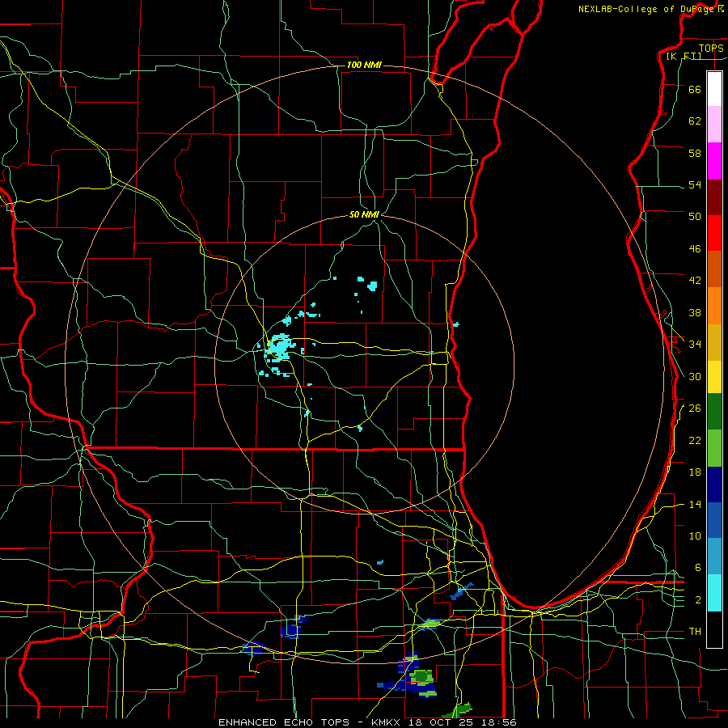Click the "TOPS" legend title
This screenshot has height=728, width=728.
point(711,48)
